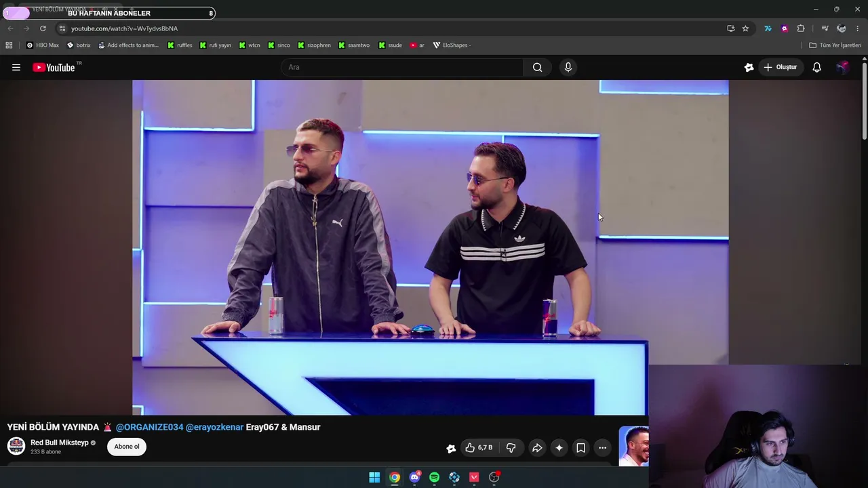Open the wtcn bookmark
Viewport: 868px width, 488px height.
pyautogui.click(x=250, y=45)
